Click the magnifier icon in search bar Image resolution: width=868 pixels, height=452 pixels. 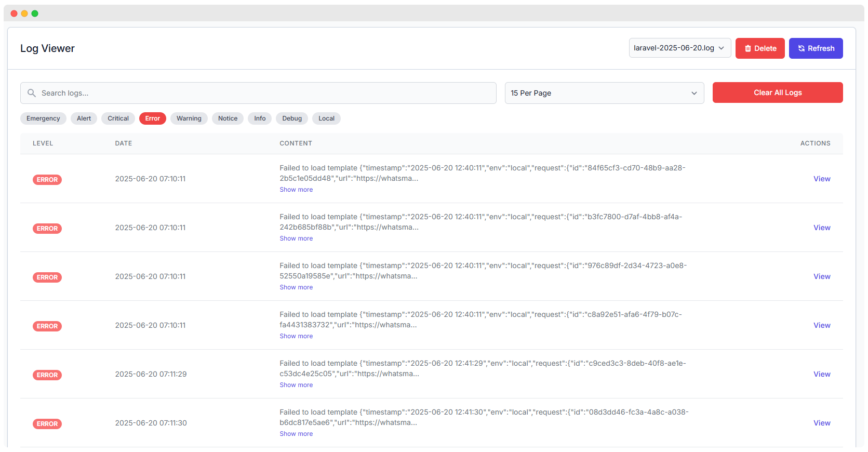coord(32,93)
